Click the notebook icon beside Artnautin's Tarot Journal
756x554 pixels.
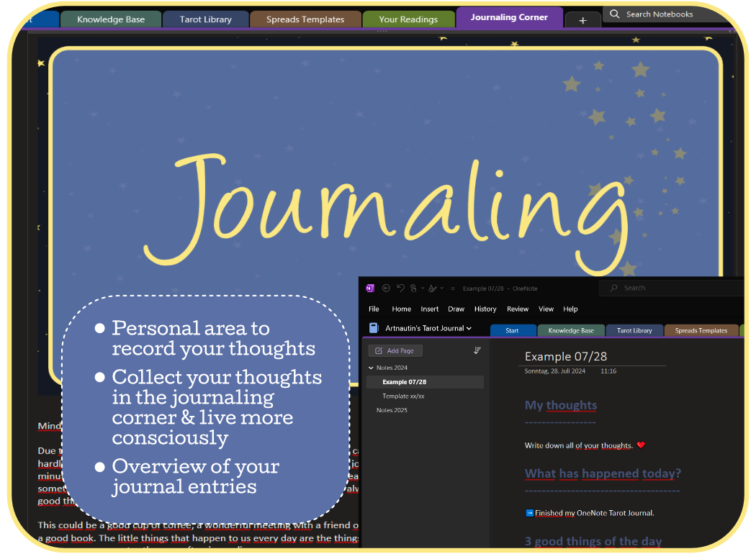click(x=373, y=327)
